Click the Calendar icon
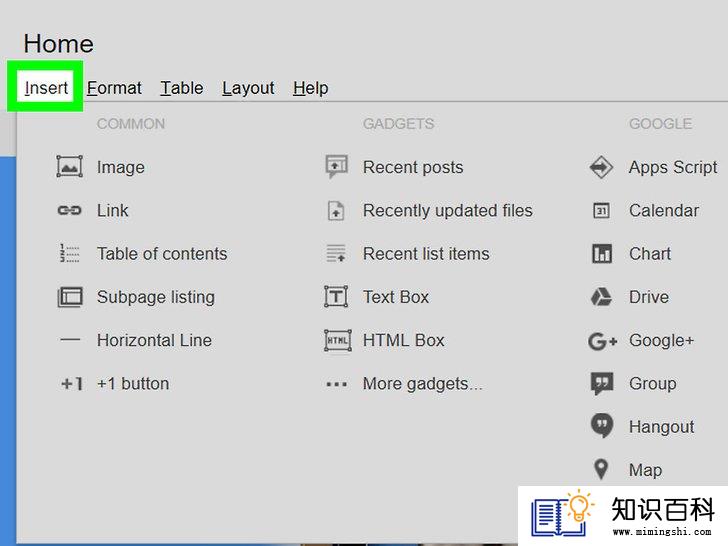Viewport: 728px width, 546px height. click(x=602, y=210)
